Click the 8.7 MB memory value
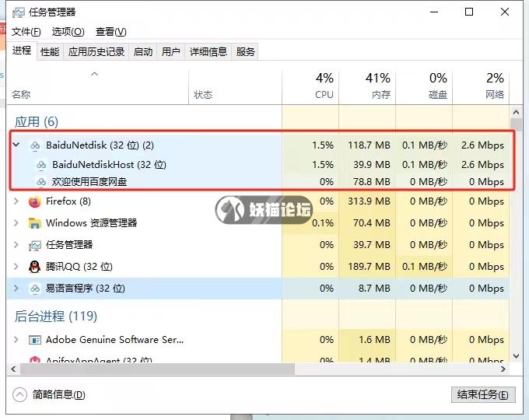This screenshot has width=529, height=420. tap(374, 289)
